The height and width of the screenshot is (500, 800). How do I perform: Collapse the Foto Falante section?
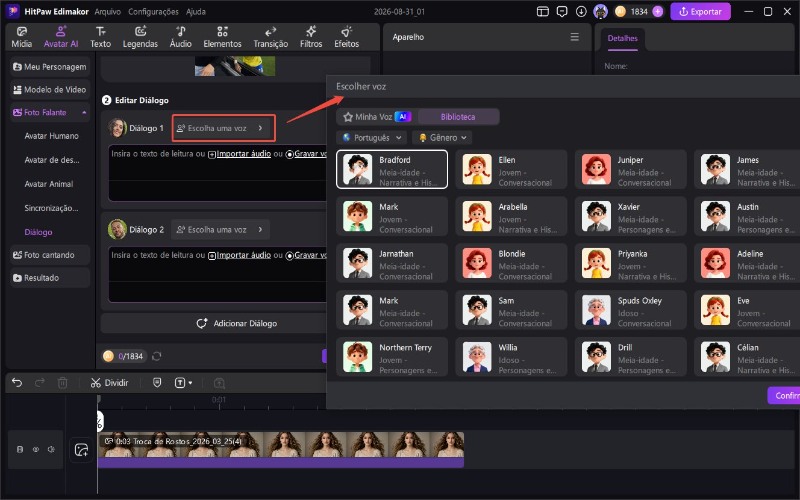coord(84,112)
